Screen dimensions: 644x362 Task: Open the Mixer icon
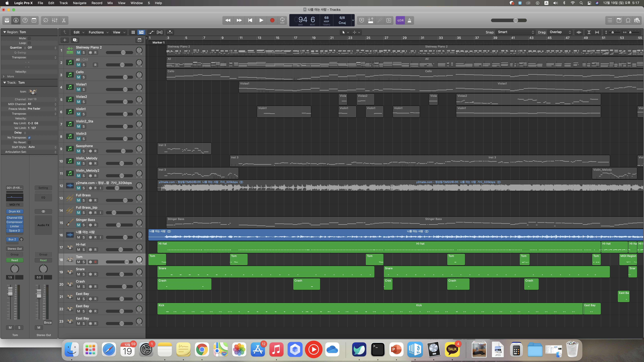55,20
